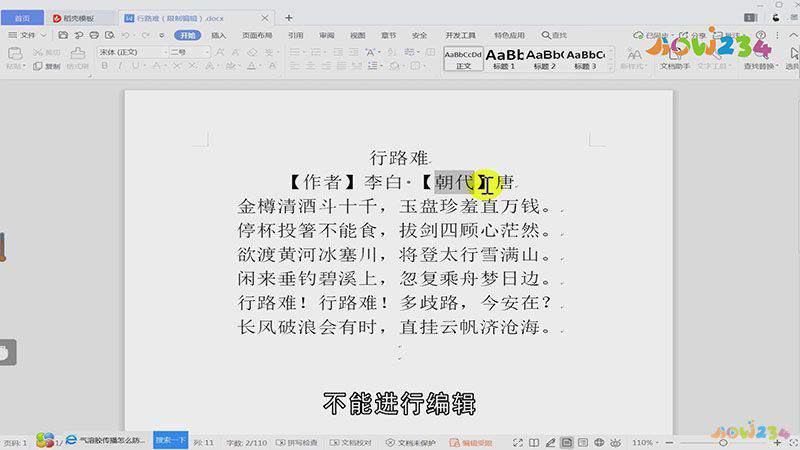Viewport: 800px width, 450px height.
Task: Click the reading layout icon in status bar
Action: (534, 442)
